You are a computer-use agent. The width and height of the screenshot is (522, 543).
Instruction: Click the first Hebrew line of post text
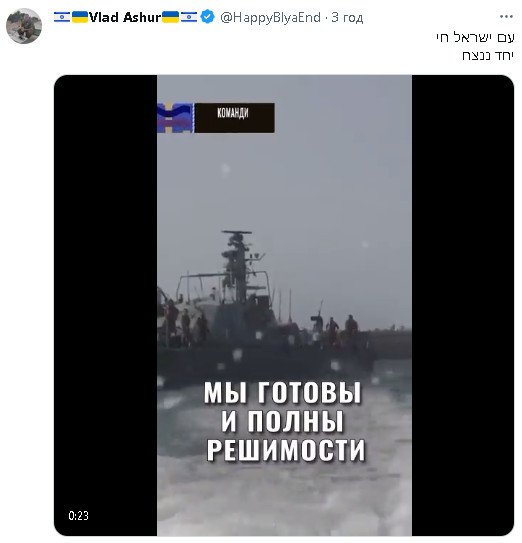475,37
